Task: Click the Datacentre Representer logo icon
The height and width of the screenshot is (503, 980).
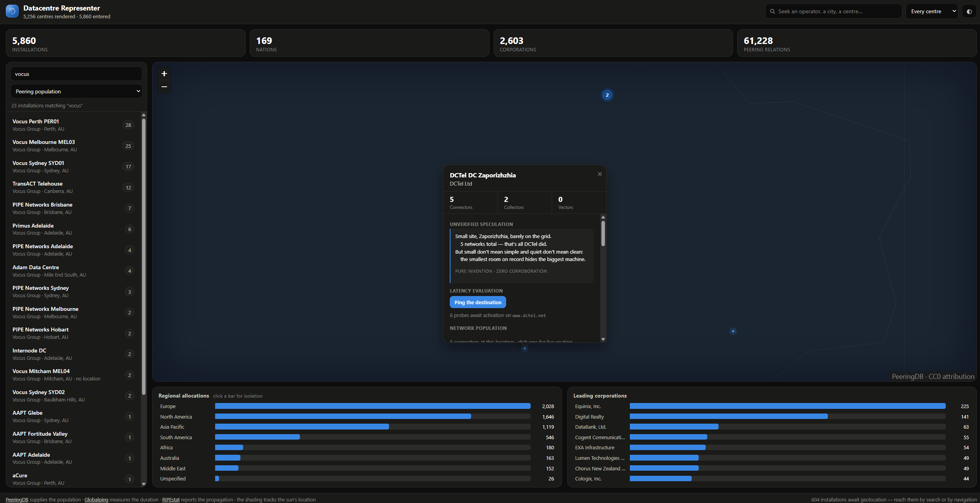Action: point(12,11)
